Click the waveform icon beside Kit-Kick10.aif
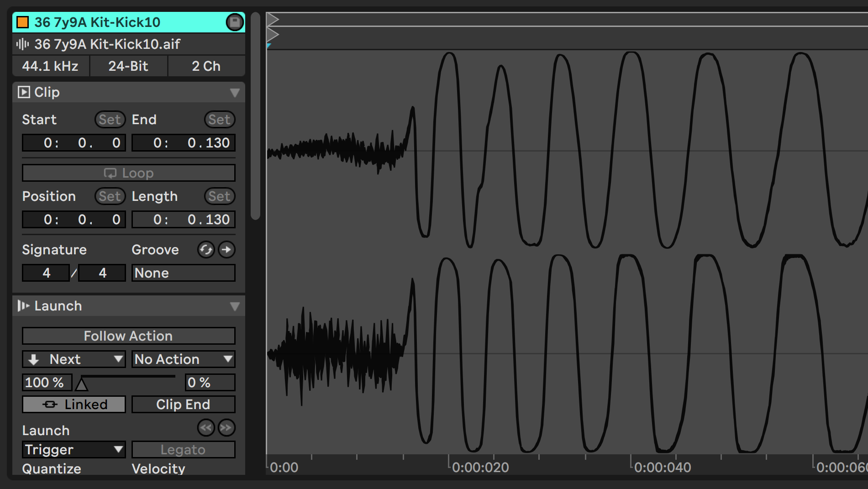The image size is (868, 489). coord(23,44)
